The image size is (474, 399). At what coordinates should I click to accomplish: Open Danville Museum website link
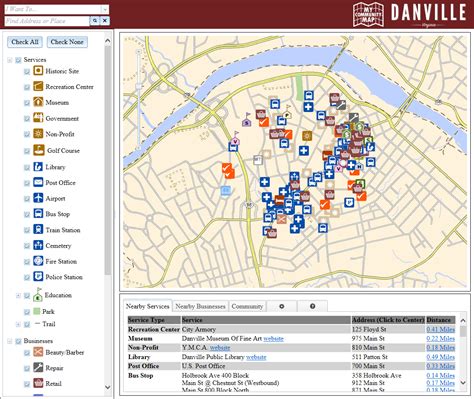coord(273,339)
